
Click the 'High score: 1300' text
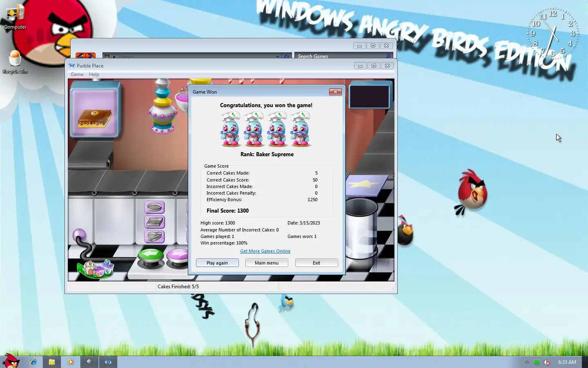pyautogui.click(x=218, y=223)
